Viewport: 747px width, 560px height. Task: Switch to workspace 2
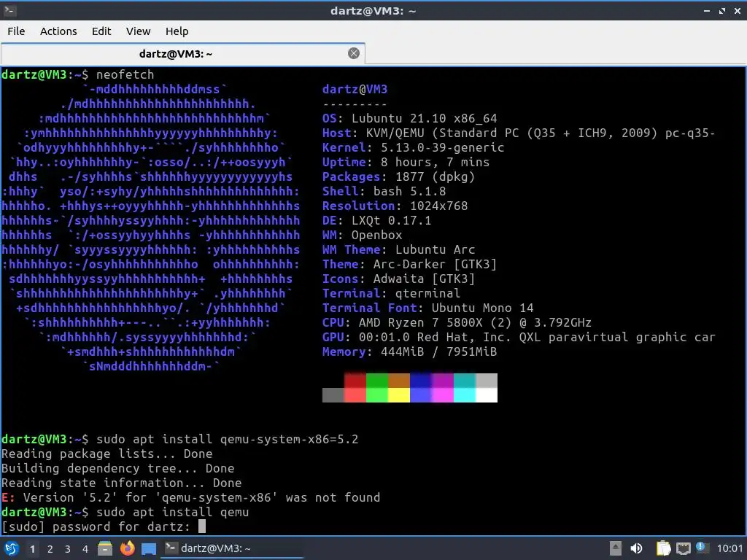pyautogui.click(x=50, y=549)
